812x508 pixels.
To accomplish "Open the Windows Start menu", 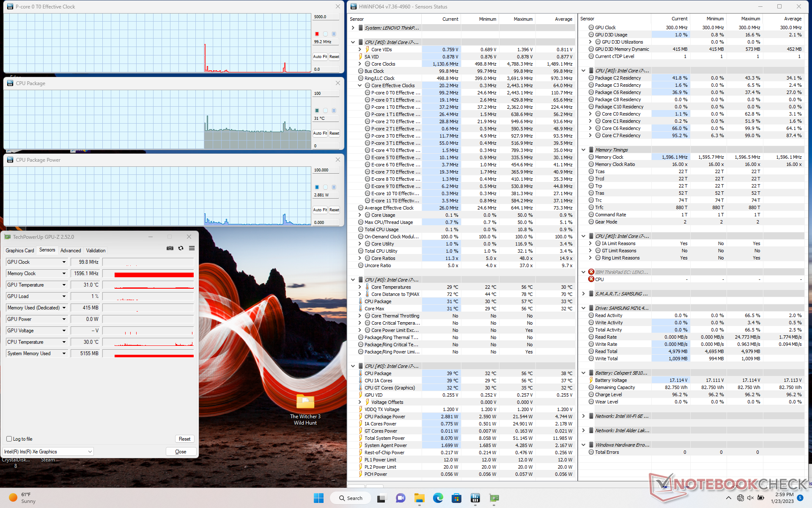I will click(x=318, y=498).
